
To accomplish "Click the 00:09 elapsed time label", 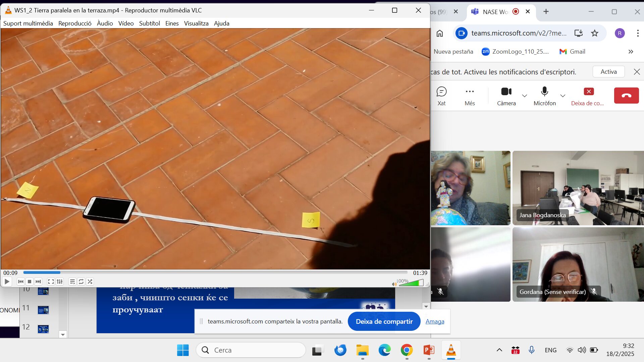I will coord(10,273).
